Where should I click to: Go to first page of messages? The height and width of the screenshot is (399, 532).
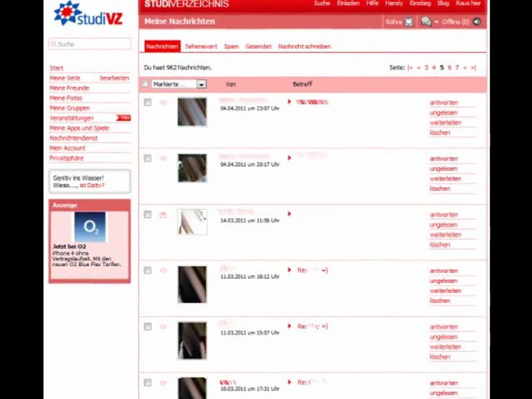point(410,68)
